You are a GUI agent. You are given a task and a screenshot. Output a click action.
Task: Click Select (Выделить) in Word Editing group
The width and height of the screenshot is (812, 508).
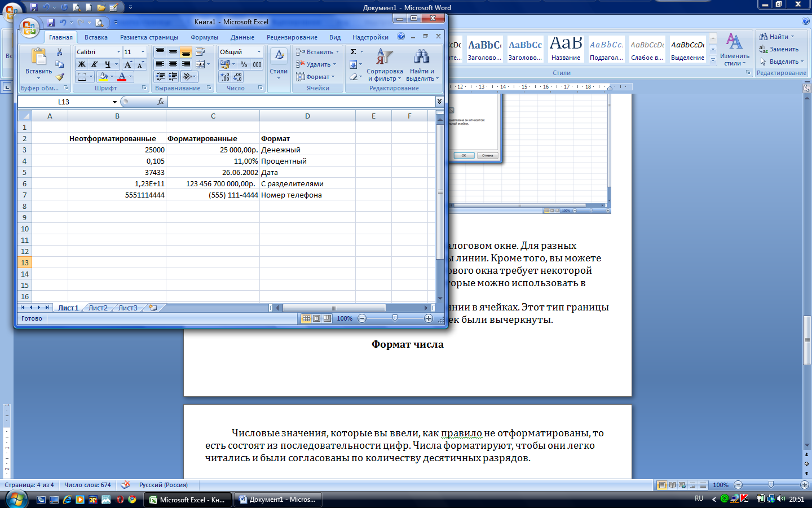(x=782, y=62)
